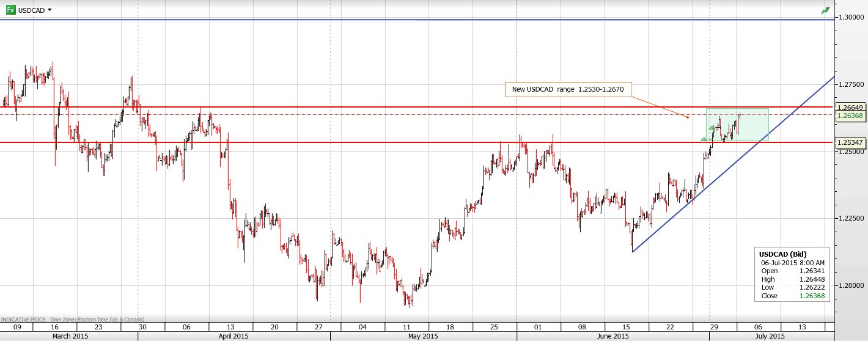
Task: Click the date 29 on time axis
Action: point(714,327)
